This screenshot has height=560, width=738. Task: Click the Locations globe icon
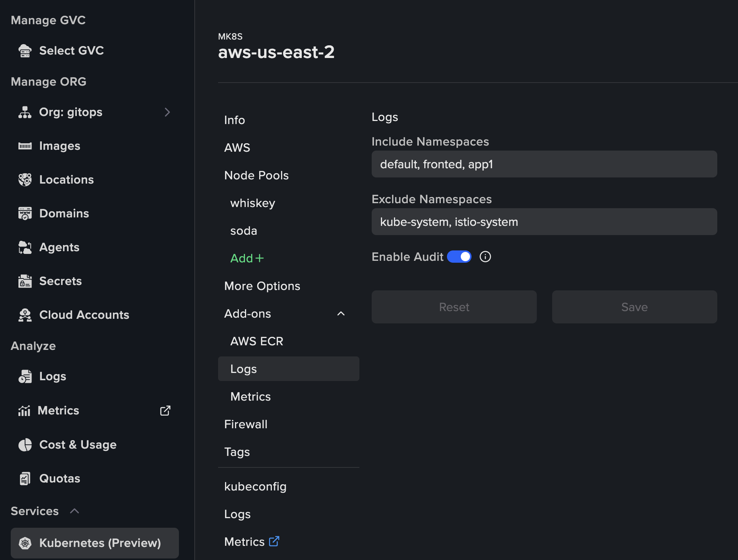coord(25,180)
